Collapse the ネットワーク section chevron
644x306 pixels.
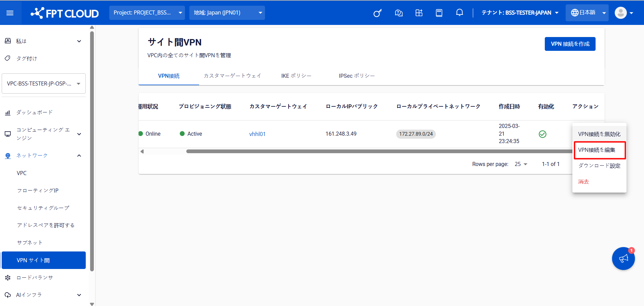coord(79,156)
